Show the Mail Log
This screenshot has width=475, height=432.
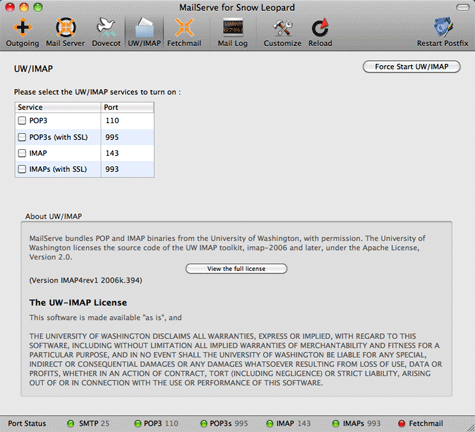click(x=233, y=32)
